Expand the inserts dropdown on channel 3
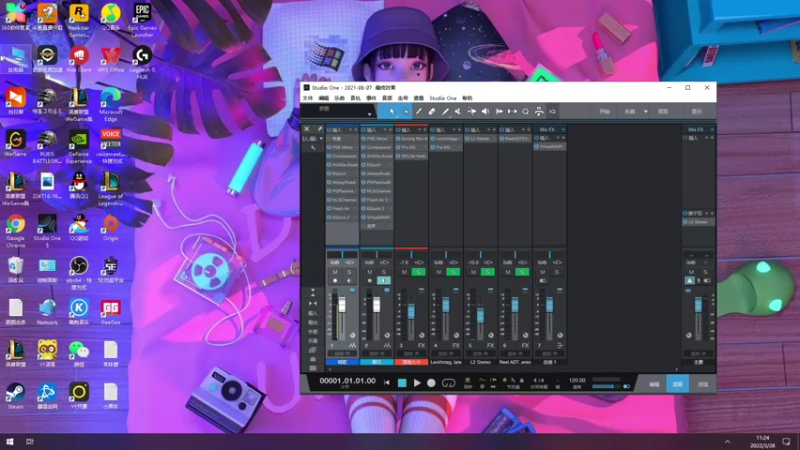The width and height of the screenshot is (800, 450). (x=419, y=130)
